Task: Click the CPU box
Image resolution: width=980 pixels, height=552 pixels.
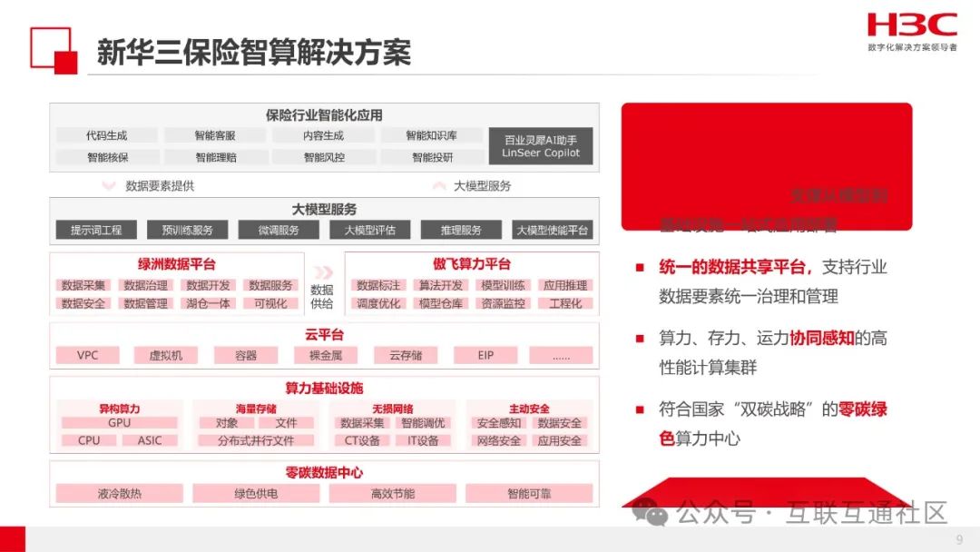Action: click(89, 440)
